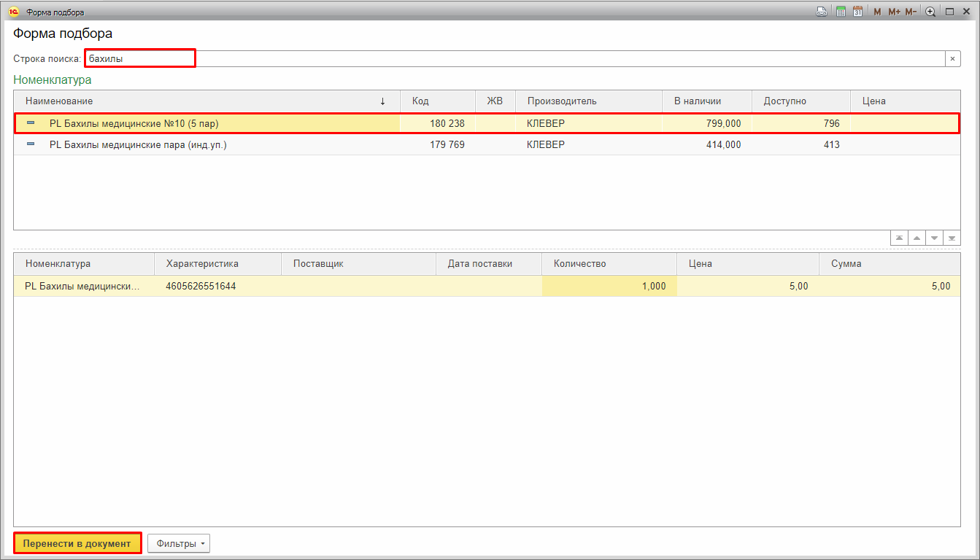Click the M memory button
This screenshot has height=560, width=980.
point(877,12)
